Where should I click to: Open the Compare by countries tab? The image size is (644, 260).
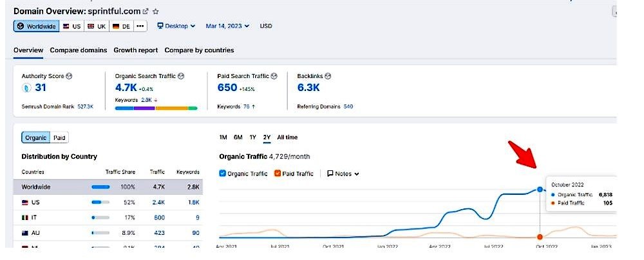199,50
